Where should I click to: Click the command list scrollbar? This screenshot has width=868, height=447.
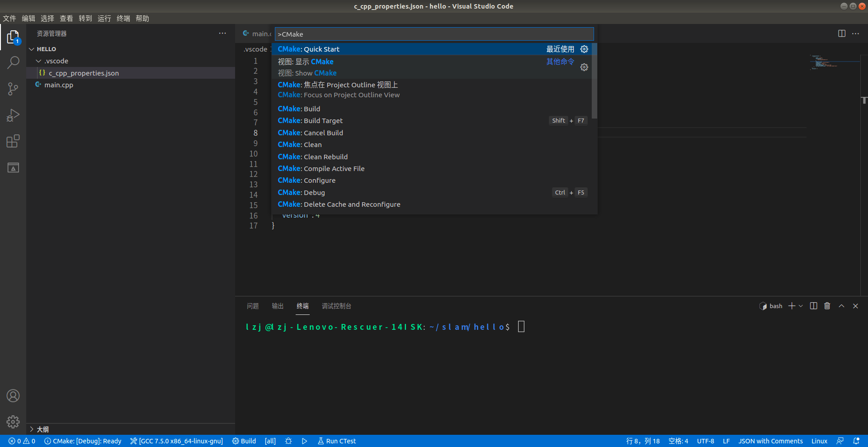coord(594,81)
